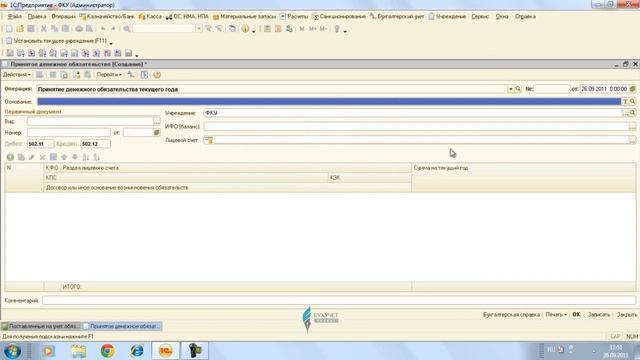640x360 pixels.
Task: Click the OK button at bottom
Action: (576, 315)
